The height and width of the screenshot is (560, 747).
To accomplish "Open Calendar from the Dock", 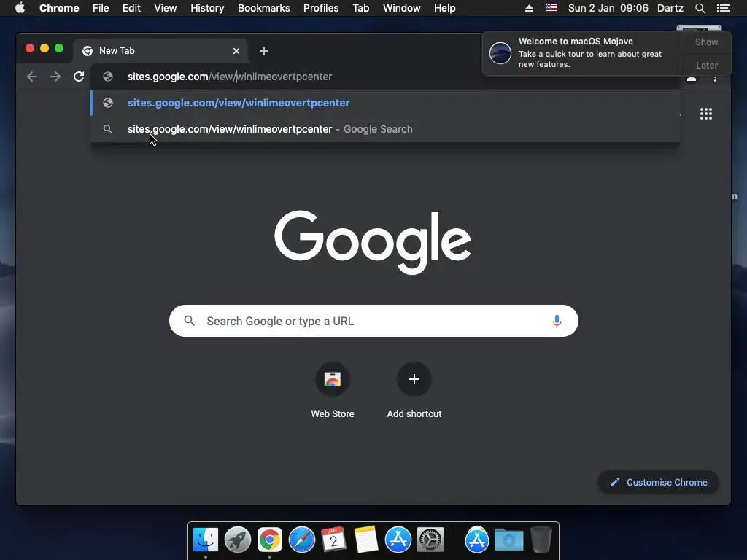I will 334,540.
